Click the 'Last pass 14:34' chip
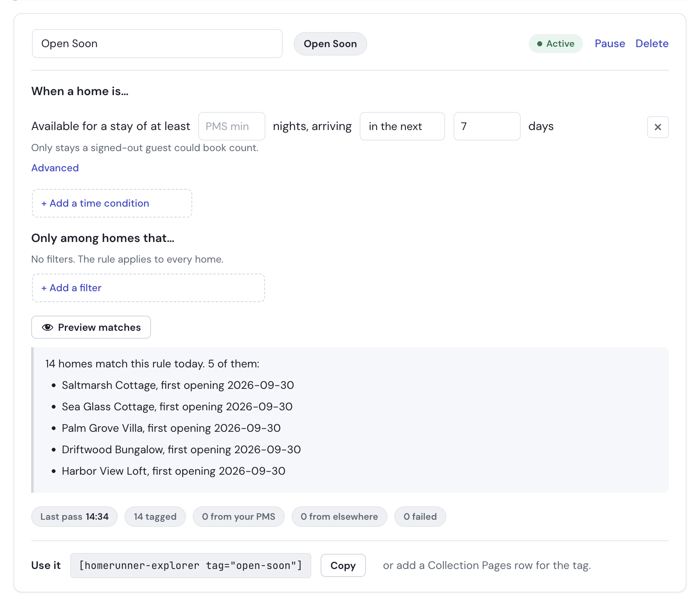The height and width of the screenshot is (606, 700). (74, 516)
